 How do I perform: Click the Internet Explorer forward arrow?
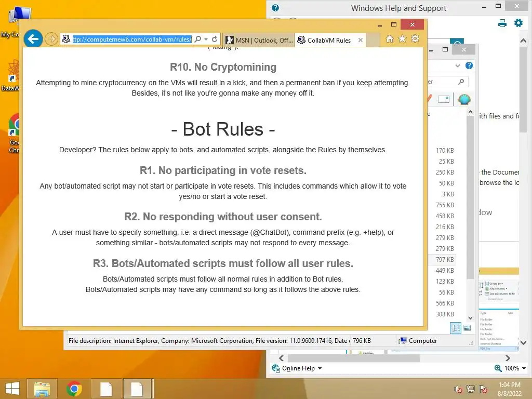pyautogui.click(x=51, y=39)
